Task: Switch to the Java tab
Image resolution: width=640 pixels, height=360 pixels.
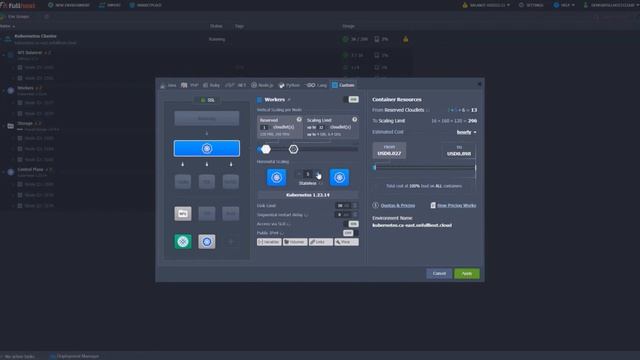Action: [x=168, y=85]
